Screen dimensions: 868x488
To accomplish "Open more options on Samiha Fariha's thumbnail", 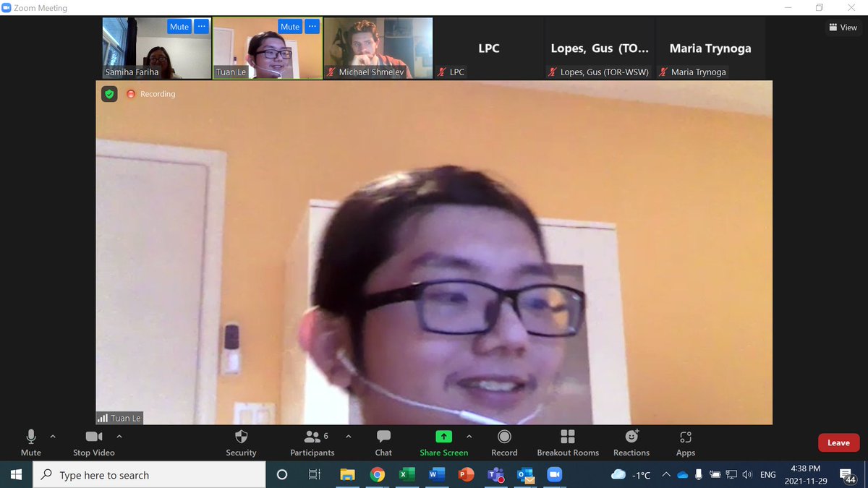I will coord(202,27).
